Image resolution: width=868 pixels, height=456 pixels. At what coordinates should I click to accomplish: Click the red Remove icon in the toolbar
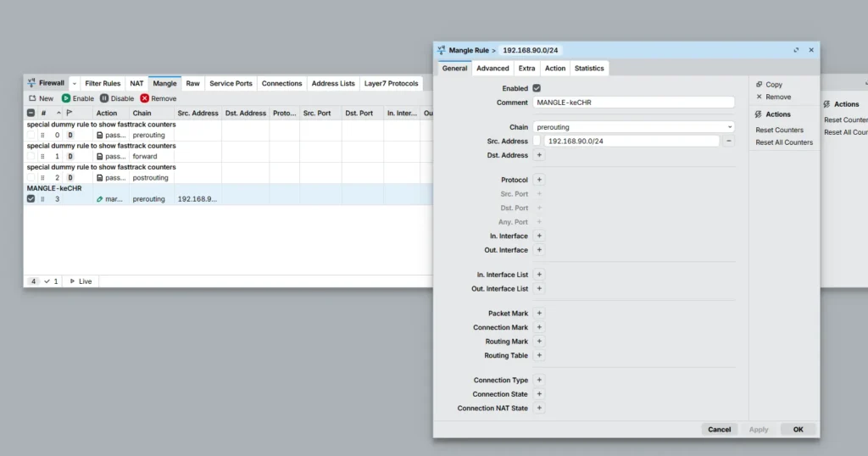(145, 98)
